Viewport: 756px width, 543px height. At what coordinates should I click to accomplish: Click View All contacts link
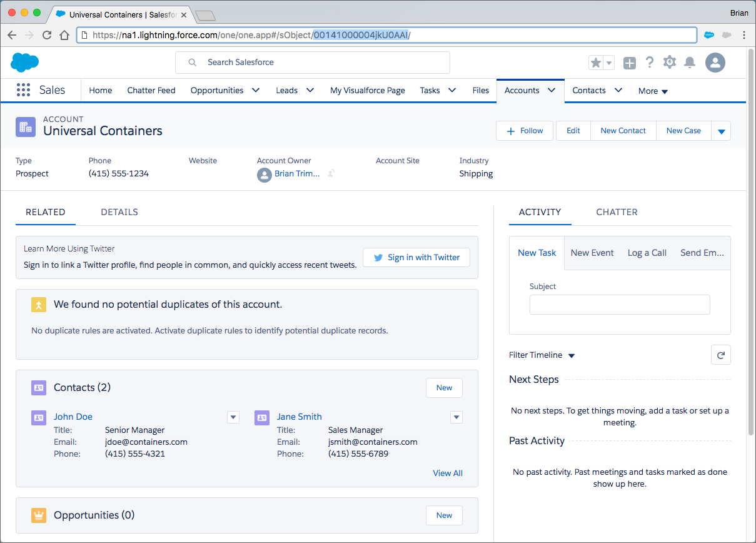(448, 473)
